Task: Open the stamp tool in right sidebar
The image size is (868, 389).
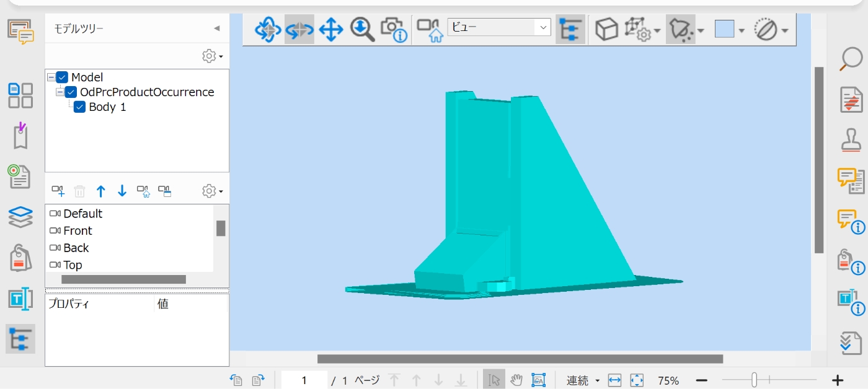Action: [x=851, y=141]
